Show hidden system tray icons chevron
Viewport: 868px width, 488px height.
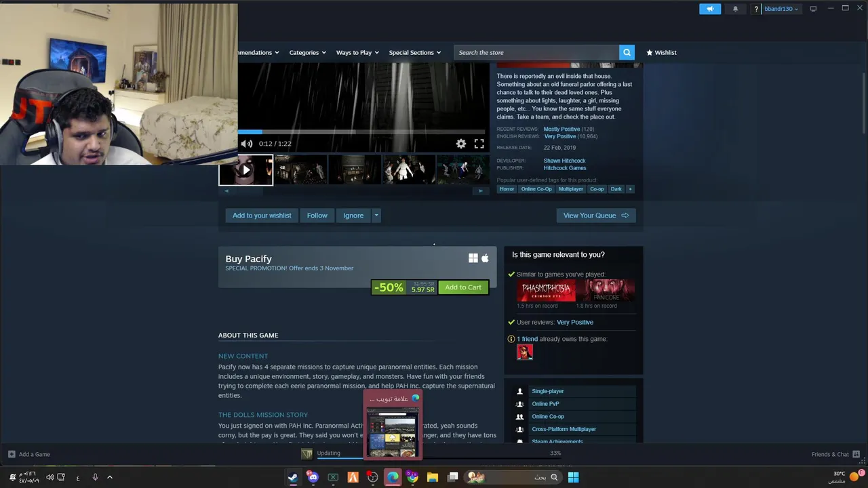110,477
